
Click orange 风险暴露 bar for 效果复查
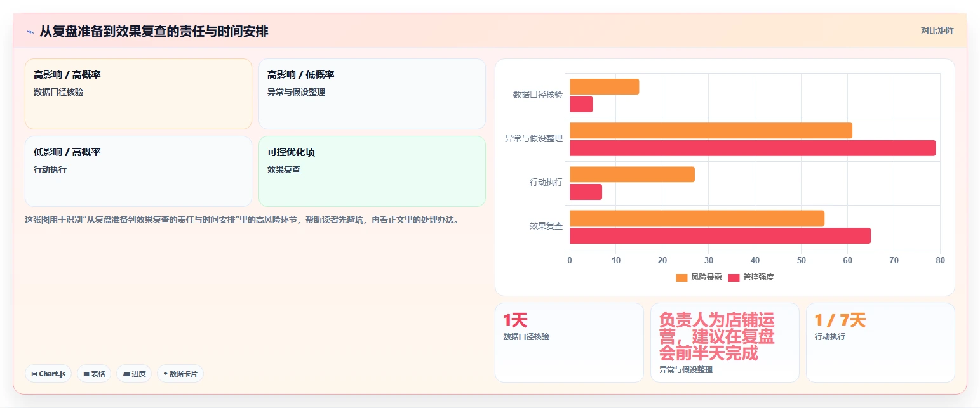coord(697,218)
